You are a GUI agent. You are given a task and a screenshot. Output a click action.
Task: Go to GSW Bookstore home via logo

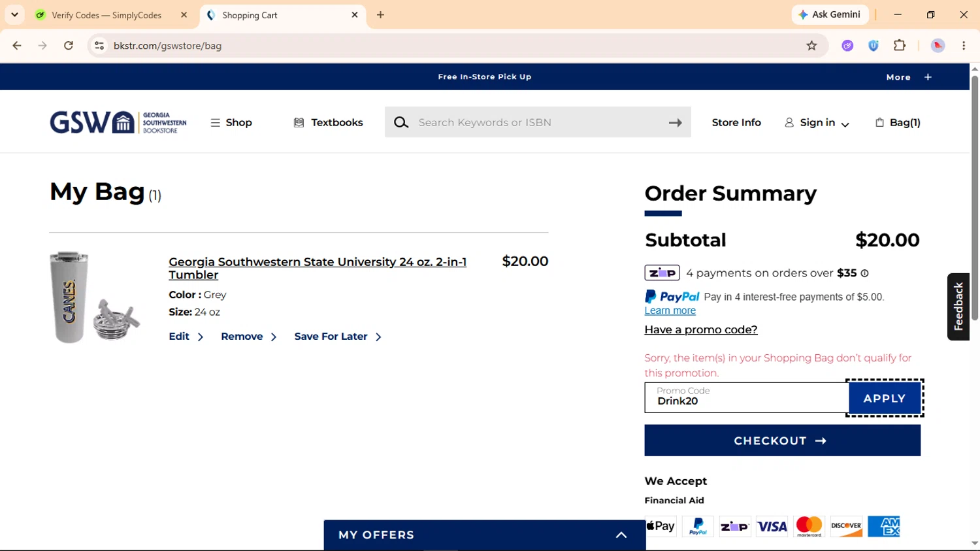pyautogui.click(x=118, y=122)
